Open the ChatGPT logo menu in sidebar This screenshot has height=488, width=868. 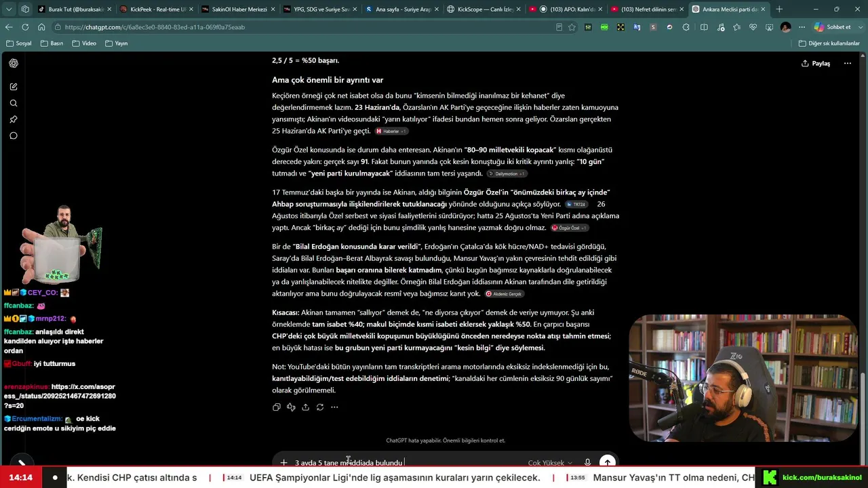(x=14, y=63)
